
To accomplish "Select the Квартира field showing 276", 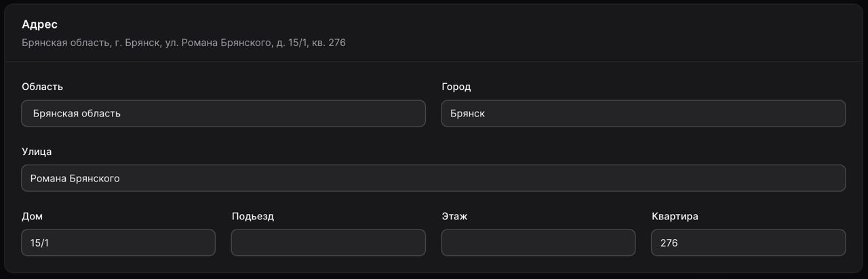I will [x=748, y=242].
